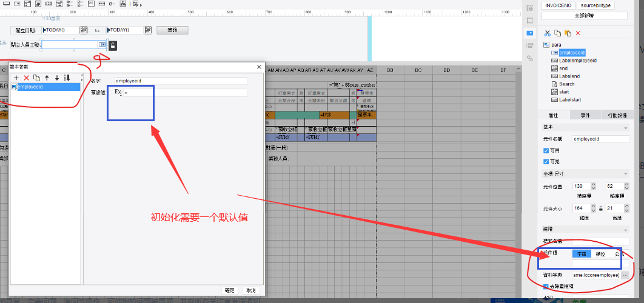This screenshot has width=644, height=303.
Task: Confirm the dialog with 確定
Action: [230, 290]
